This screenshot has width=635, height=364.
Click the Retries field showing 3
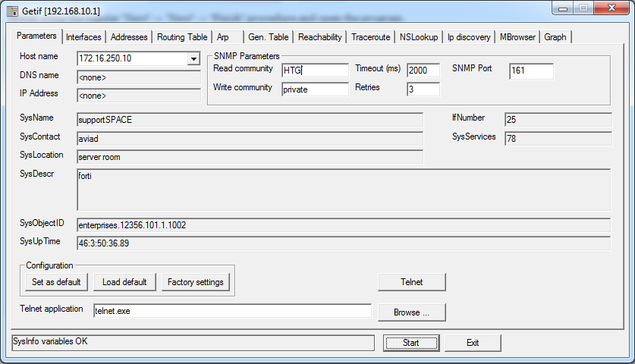pyautogui.click(x=423, y=89)
